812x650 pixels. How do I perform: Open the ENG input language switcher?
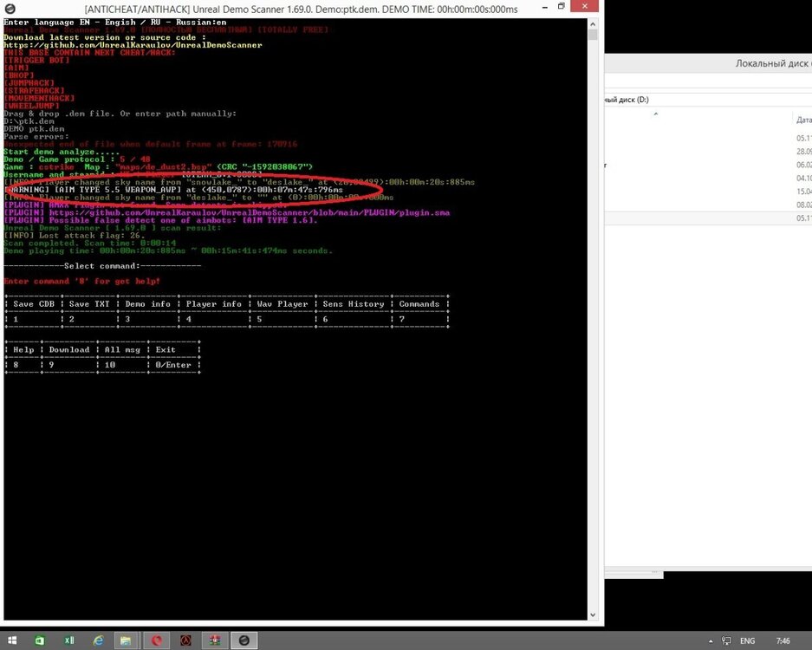pos(746,641)
